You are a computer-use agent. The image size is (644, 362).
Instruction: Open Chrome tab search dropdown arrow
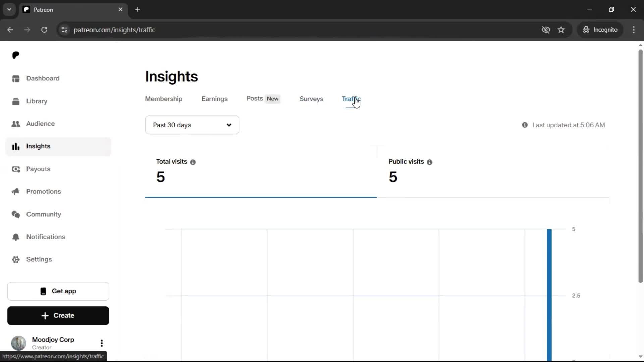point(9,9)
